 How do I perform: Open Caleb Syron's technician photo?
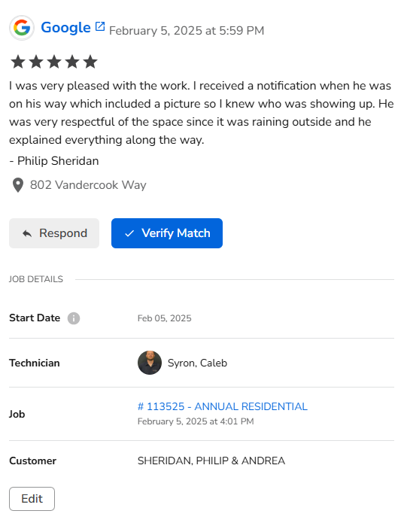tap(150, 363)
